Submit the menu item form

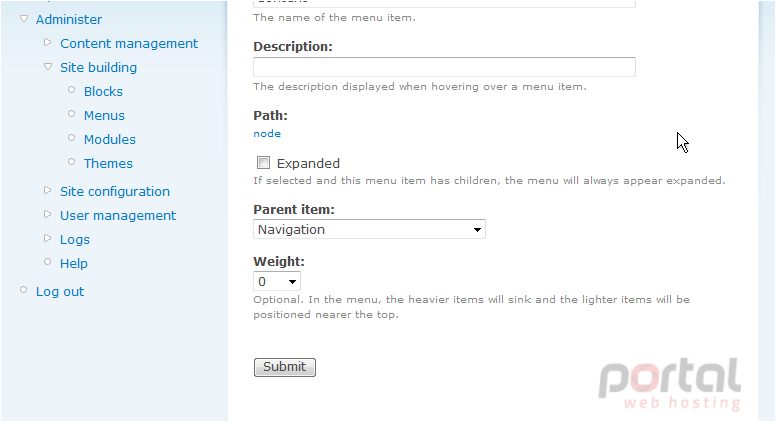[x=285, y=367]
